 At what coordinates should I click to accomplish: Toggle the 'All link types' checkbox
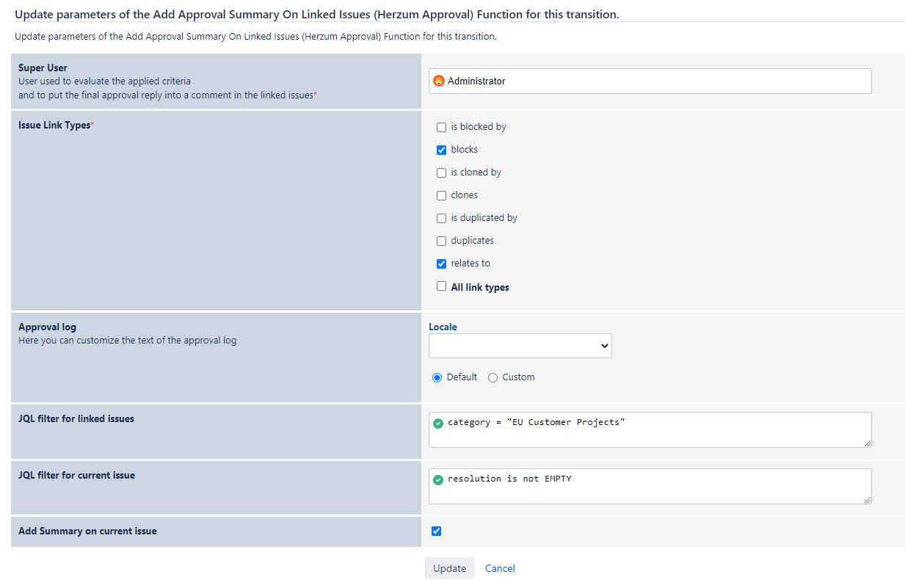pos(441,286)
